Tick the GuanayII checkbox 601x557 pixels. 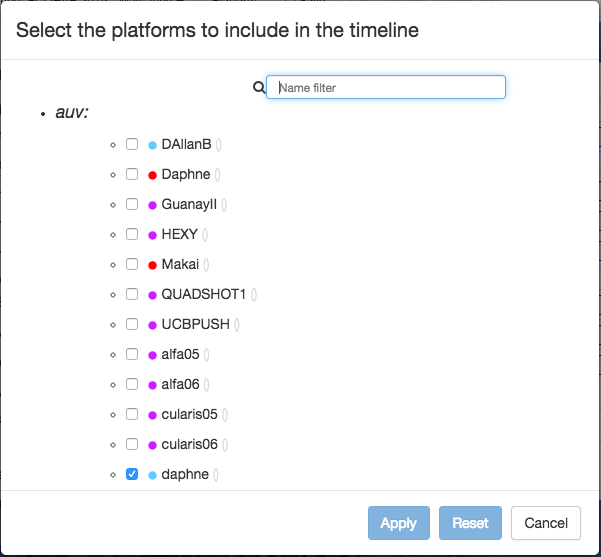pyautogui.click(x=132, y=204)
